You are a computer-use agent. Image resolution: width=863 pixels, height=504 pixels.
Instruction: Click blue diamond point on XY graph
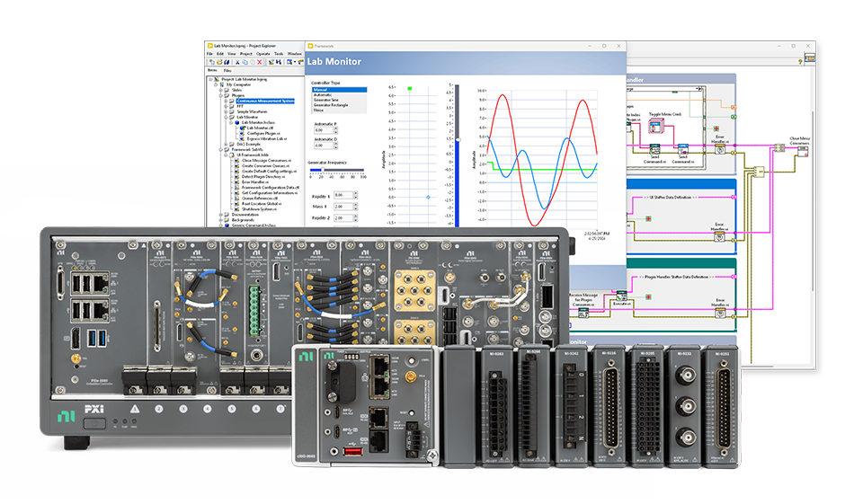428,197
